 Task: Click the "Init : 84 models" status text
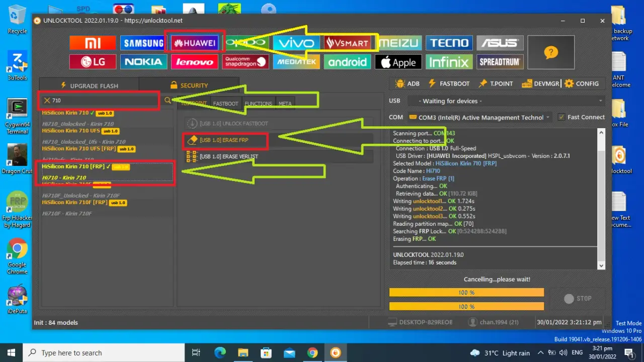pos(56,322)
